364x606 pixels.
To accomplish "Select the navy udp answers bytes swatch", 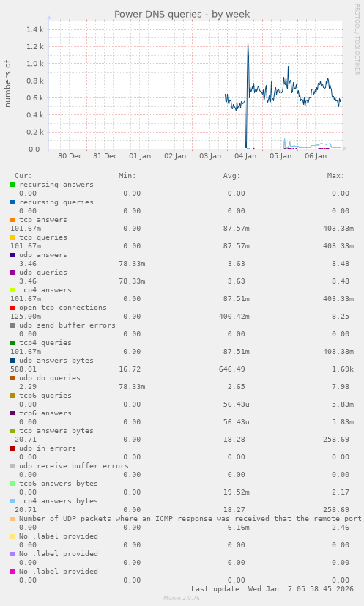I will point(12,361).
